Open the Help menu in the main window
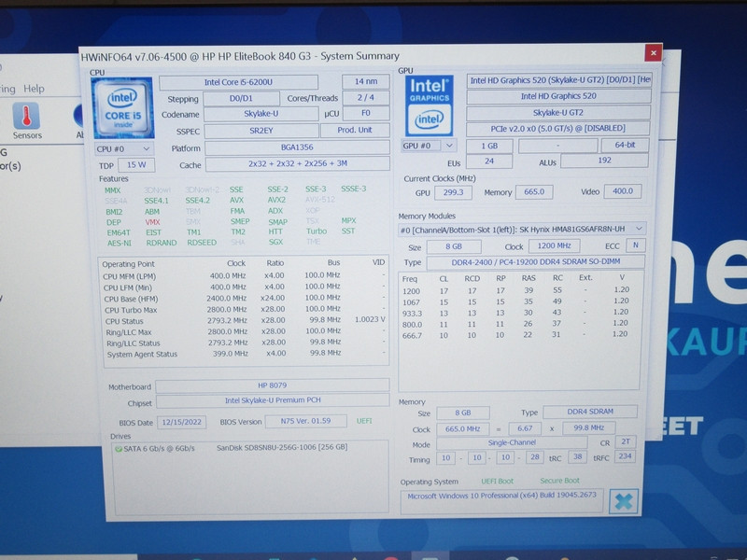The image size is (747, 560). tap(34, 89)
